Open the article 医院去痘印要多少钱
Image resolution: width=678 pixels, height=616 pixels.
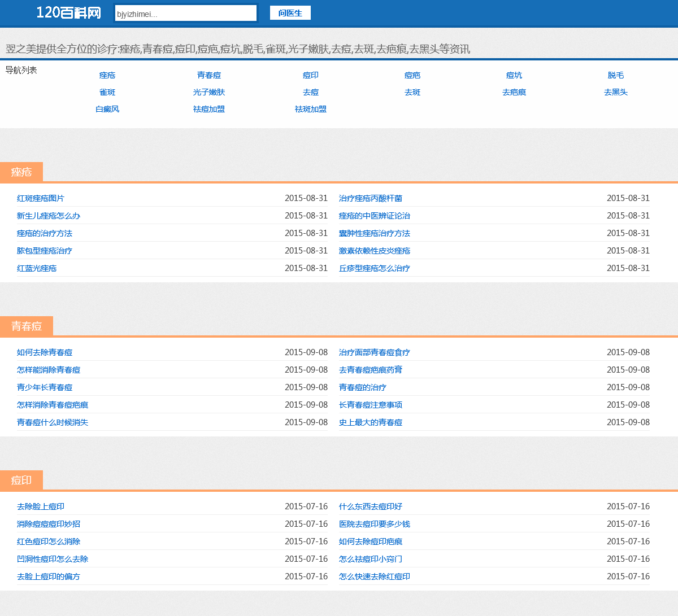click(x=375, y=524)
